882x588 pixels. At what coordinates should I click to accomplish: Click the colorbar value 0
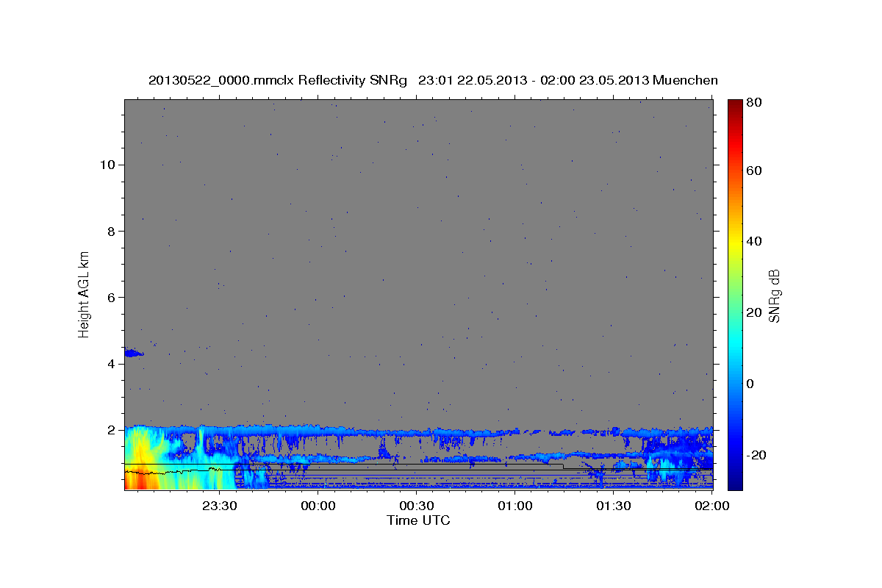tap(750, 384)
